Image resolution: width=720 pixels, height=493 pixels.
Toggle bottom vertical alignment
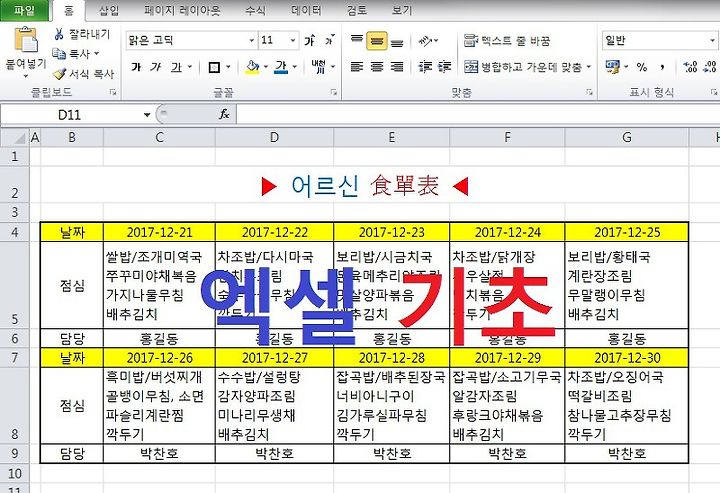397,41
